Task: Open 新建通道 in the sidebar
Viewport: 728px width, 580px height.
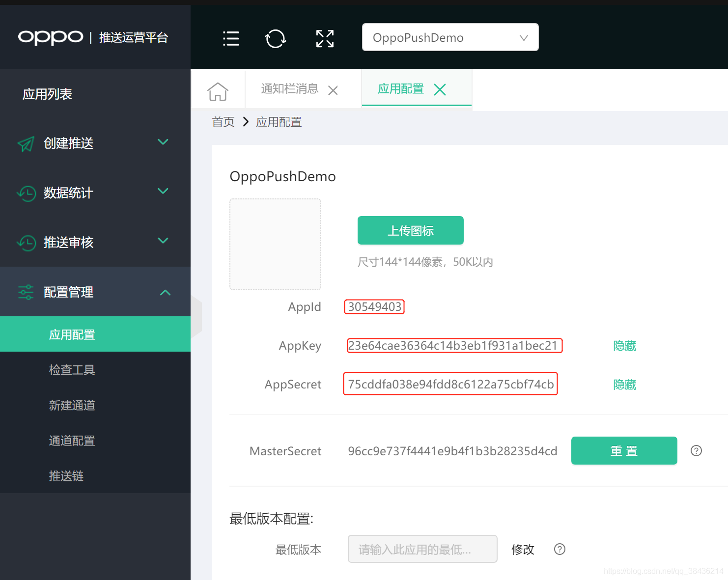Action: 72,405
